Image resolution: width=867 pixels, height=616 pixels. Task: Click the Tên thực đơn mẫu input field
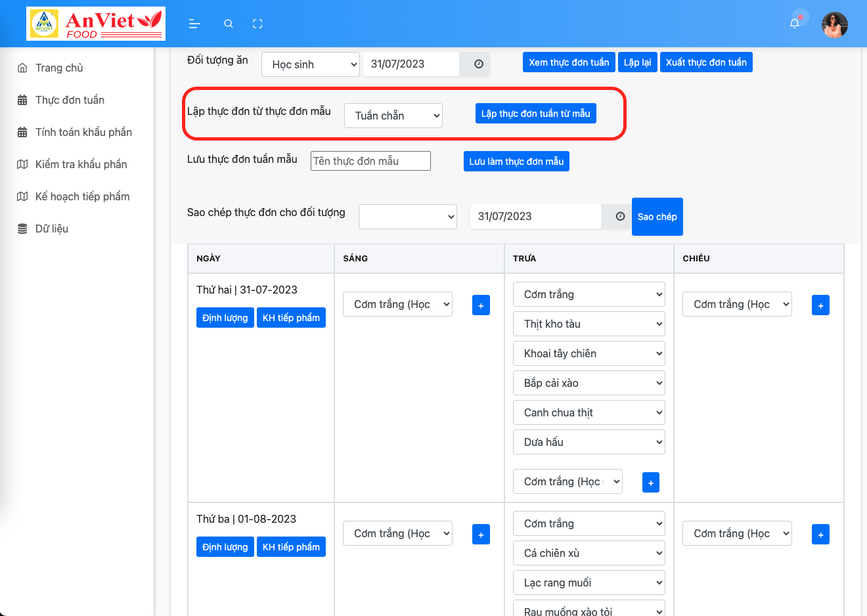(370, 160)
